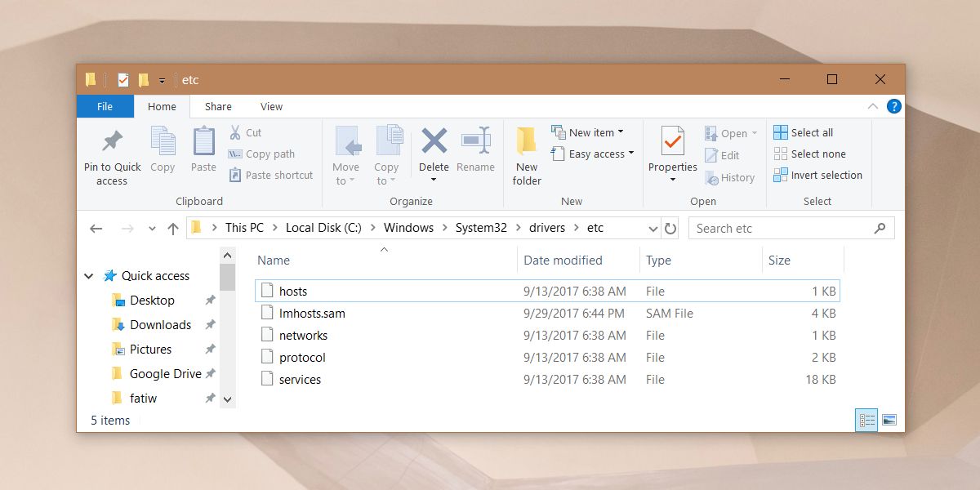Go back using the Back arrow

pyautogui.click(x=96, y=229)
